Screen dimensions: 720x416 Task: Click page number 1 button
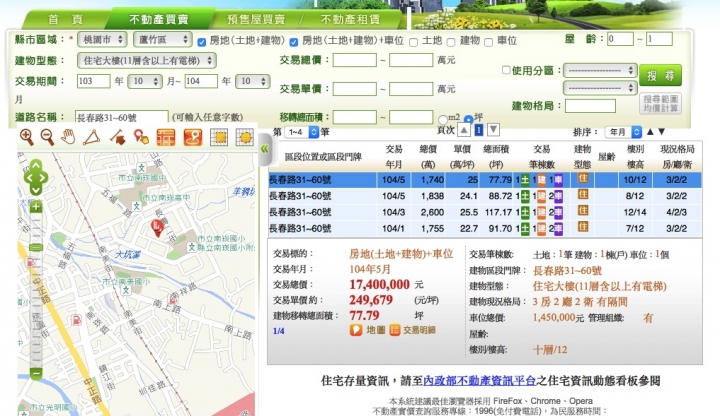coord(478,130)
